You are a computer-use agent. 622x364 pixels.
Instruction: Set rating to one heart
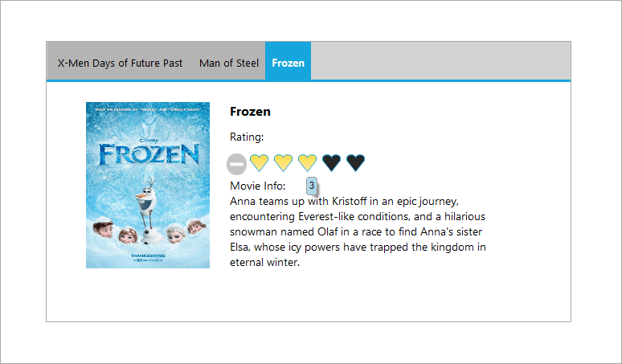tap(259, 163)
